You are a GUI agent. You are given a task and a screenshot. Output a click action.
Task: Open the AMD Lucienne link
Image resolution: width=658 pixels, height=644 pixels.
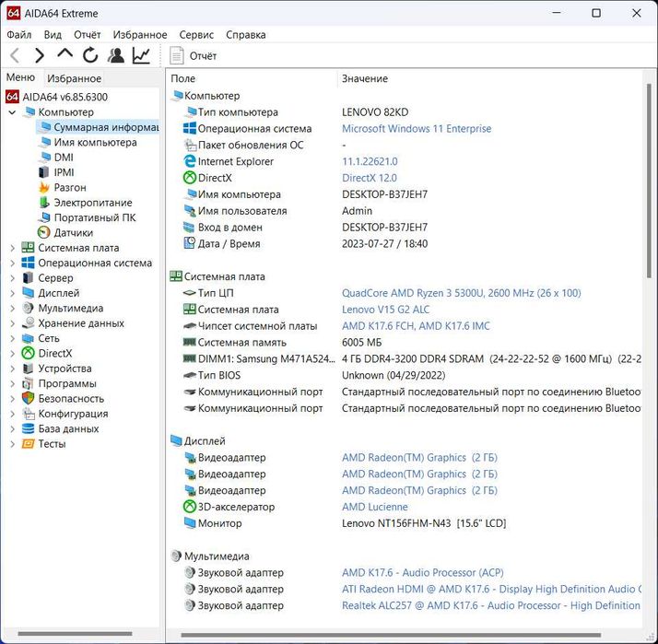tap(375, 507)
